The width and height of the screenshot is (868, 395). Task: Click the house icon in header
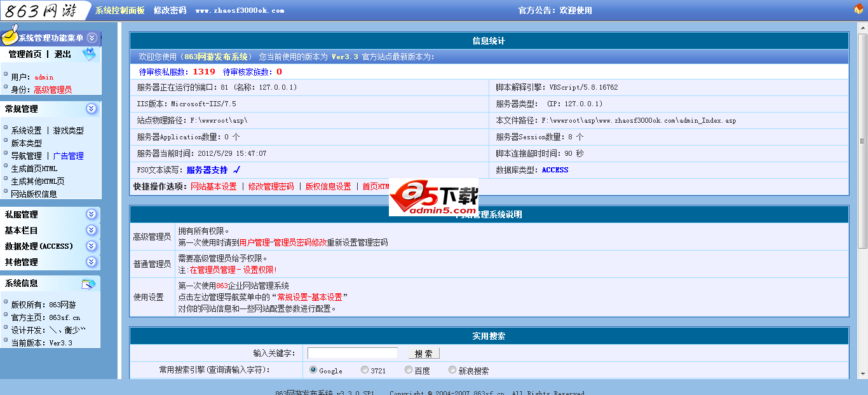859,10
